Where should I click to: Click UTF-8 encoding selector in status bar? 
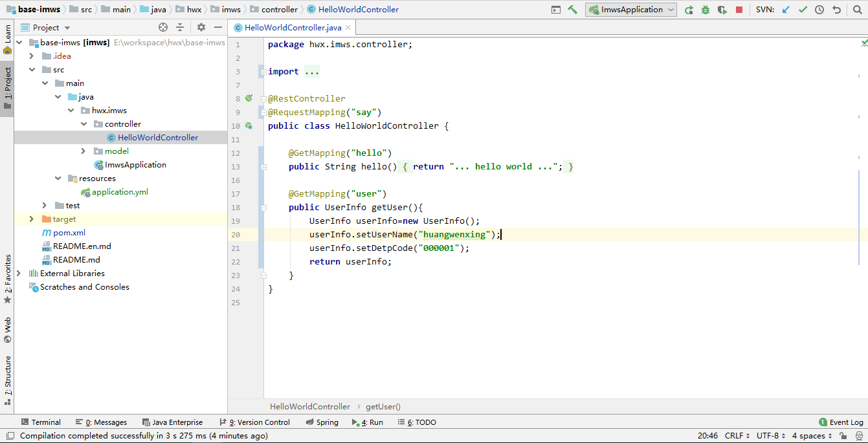(x=771, y=436)
